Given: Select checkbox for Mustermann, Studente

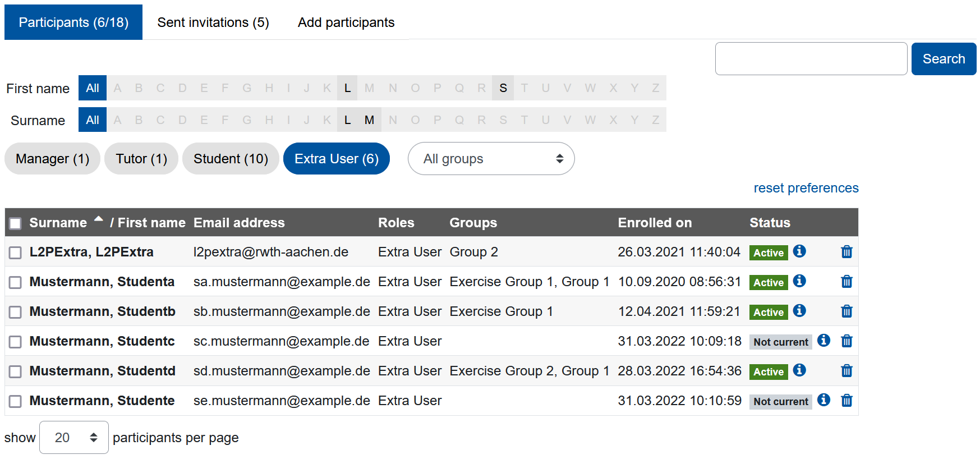Looking at the screenshot, I should [x=15, y=402].
